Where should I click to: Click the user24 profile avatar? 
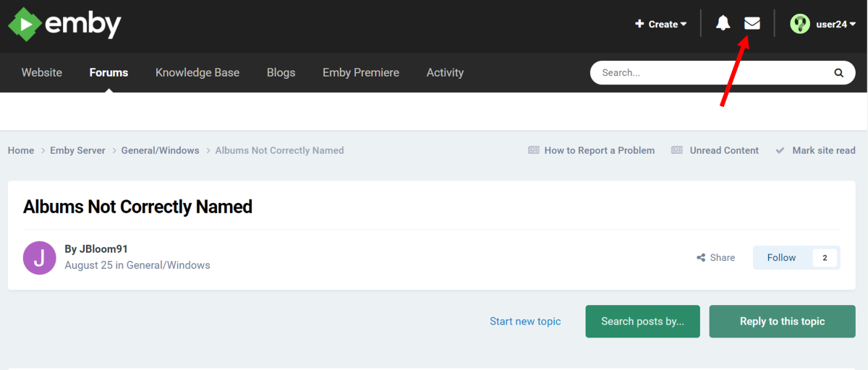[799, 24]
